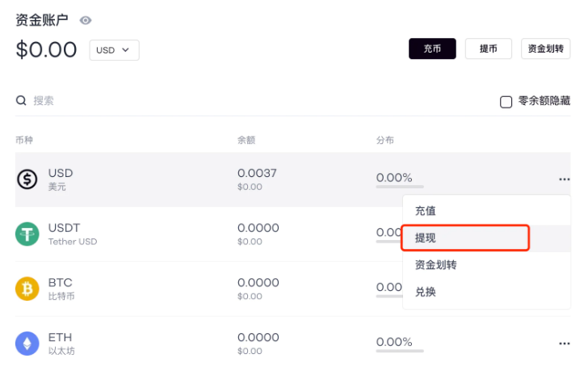
Task: Expand the USD currency dropdown
Action: tap(114, 50)
